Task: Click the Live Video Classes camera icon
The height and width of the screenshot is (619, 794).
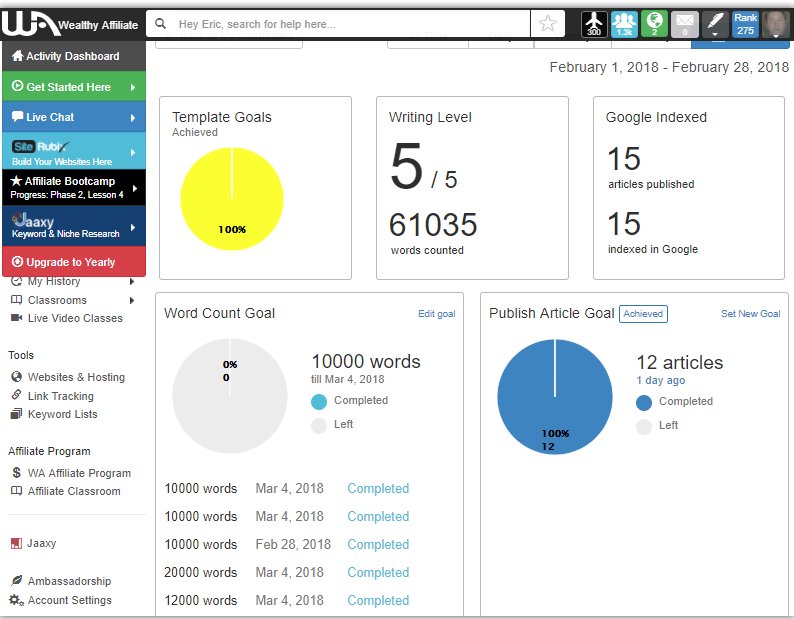Action: point(17,318)
